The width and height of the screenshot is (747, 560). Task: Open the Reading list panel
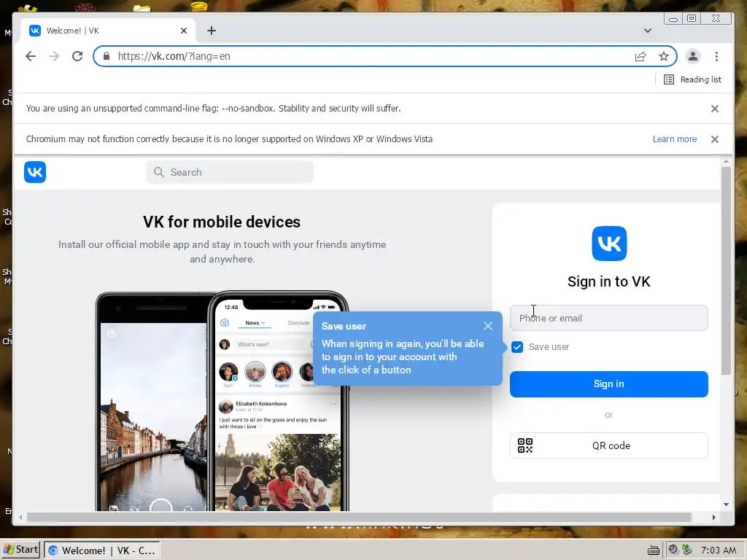pos(693,79)
